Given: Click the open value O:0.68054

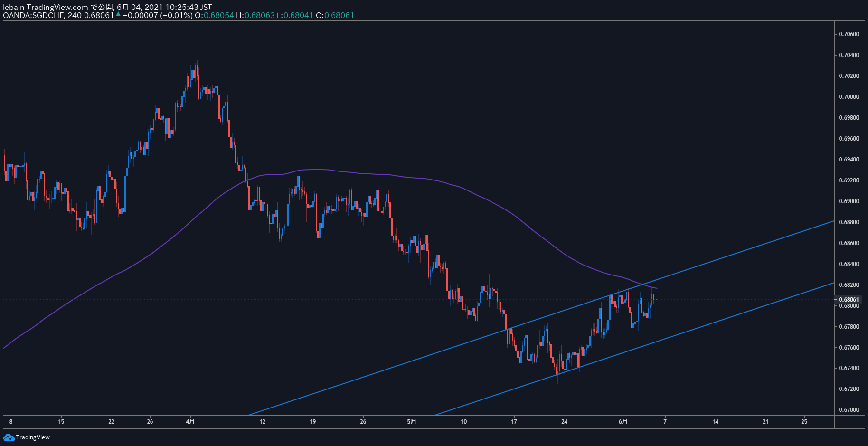Looking at the screenshot, I should (214, 15).
